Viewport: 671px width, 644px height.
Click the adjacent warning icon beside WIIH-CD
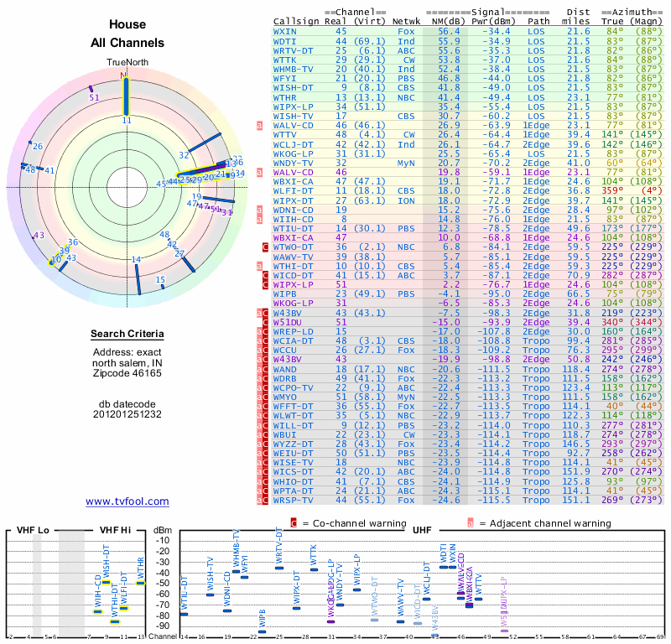tap(260, 219)
